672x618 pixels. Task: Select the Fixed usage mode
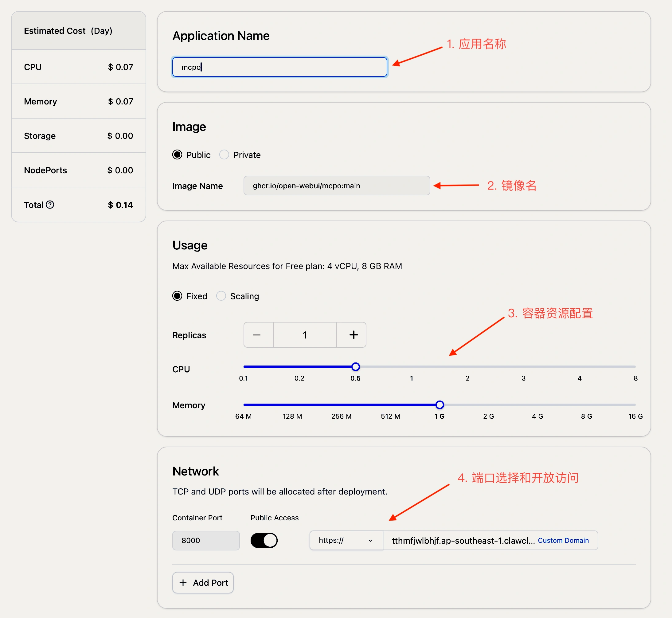pos(177,296)
